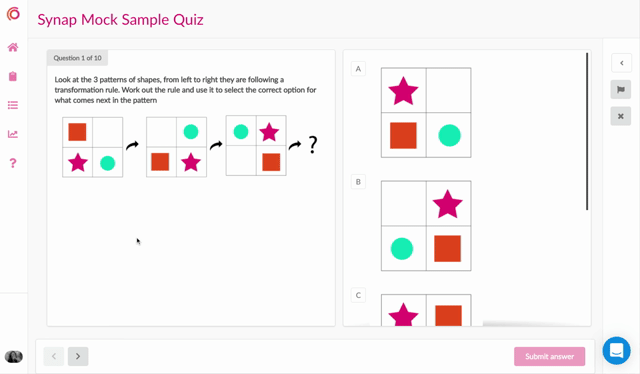Click the Synap logo icon
The image size is (640, 374).
point(13,14)
